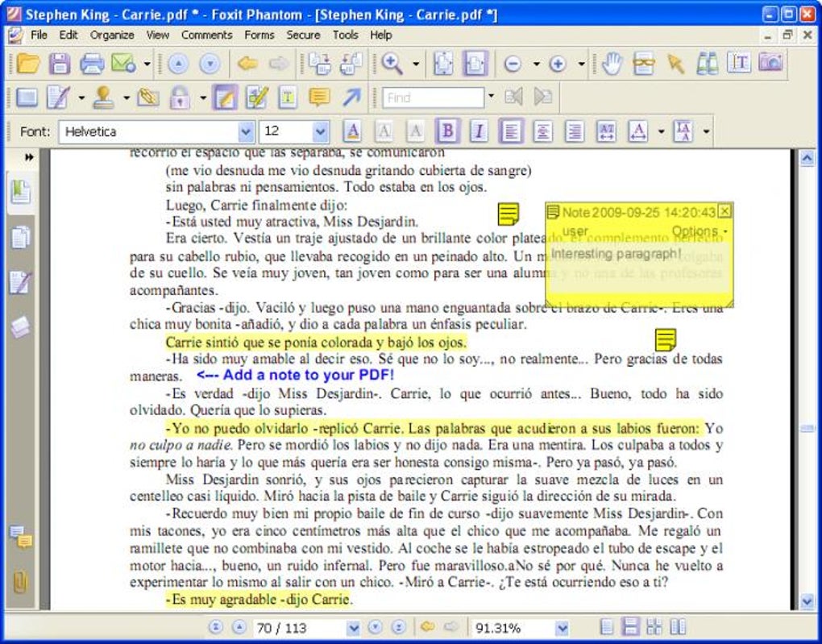
Task: Toggle Fit Width page view
Action: coord(475,64)
